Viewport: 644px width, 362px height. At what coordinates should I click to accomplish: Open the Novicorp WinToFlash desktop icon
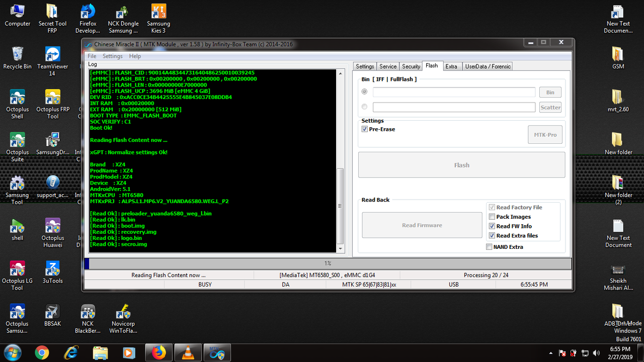point(123,319)
